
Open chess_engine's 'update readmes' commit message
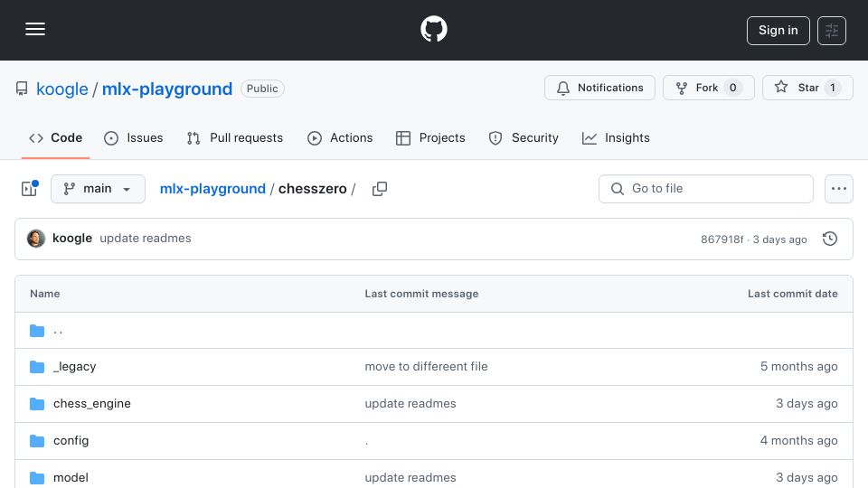410,403
